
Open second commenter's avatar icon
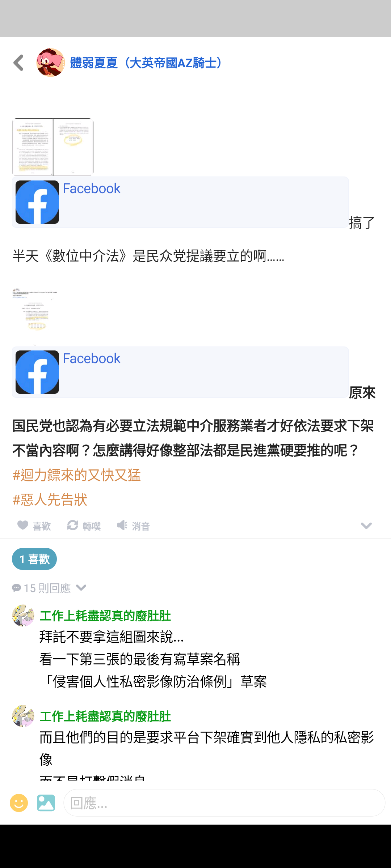[x=23, y=716]
